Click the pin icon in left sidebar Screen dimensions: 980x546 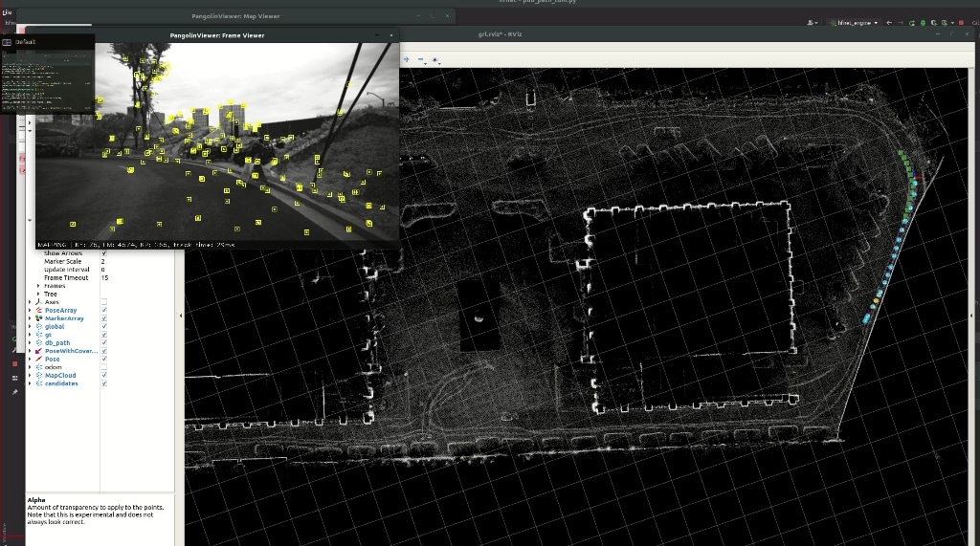tap(15, 392)
